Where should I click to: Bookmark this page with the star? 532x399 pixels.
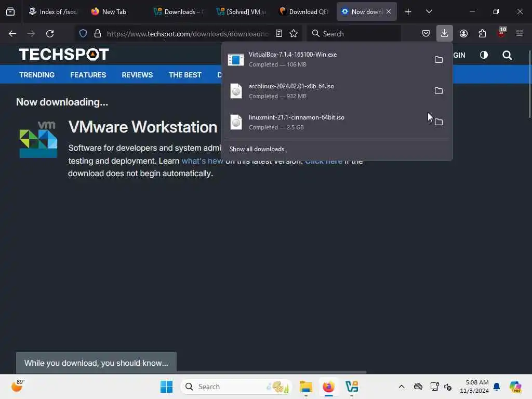point(294,34)
